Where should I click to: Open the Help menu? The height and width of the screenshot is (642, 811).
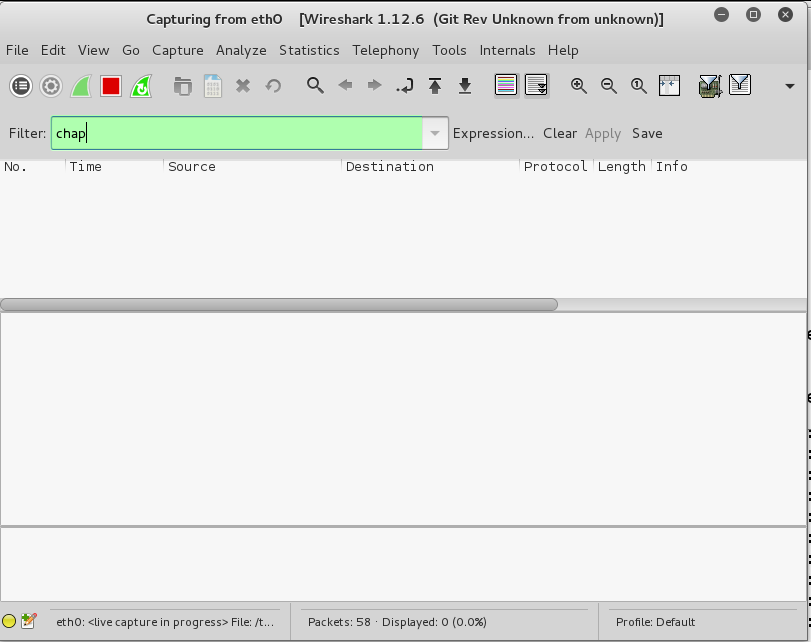click(563, 50)
